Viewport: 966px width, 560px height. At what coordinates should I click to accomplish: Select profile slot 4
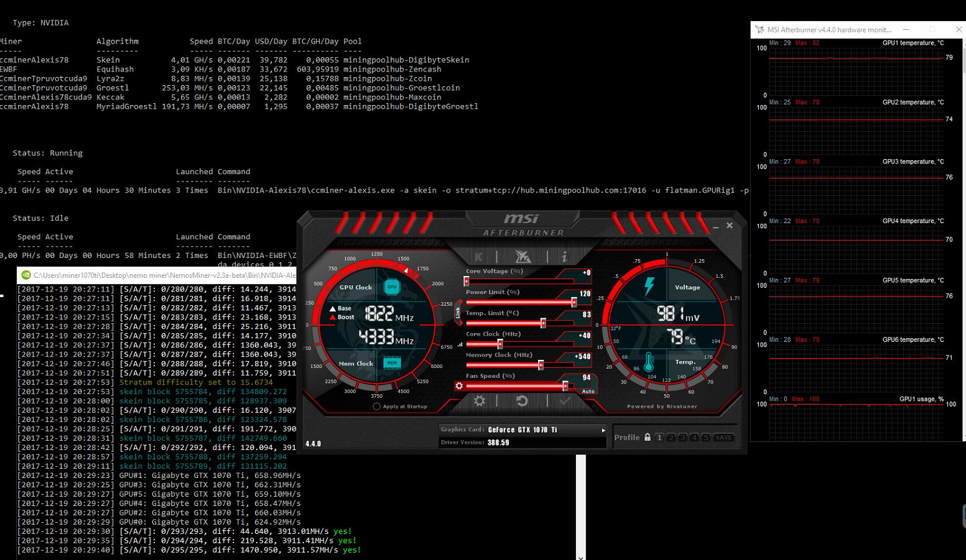click(694, 438)
